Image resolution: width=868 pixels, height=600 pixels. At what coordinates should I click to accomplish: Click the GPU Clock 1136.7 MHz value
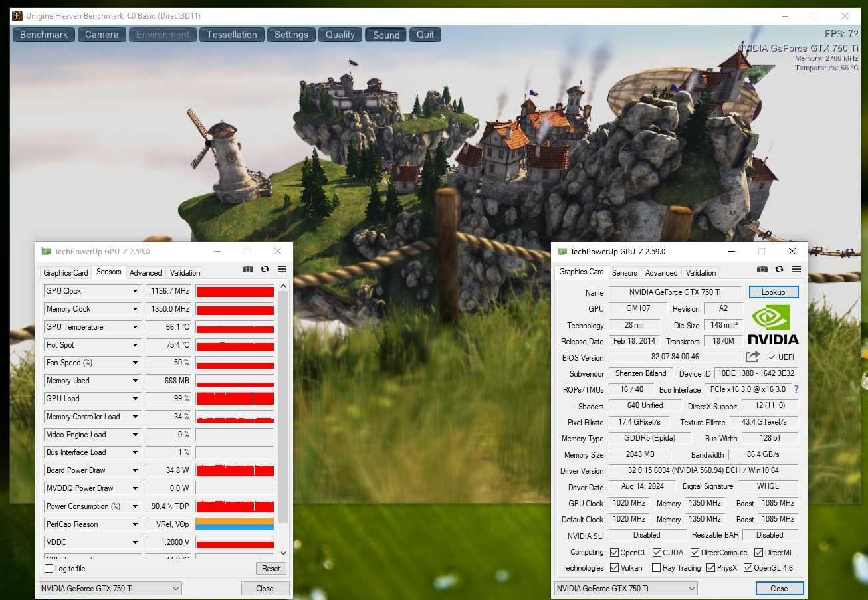168,291
